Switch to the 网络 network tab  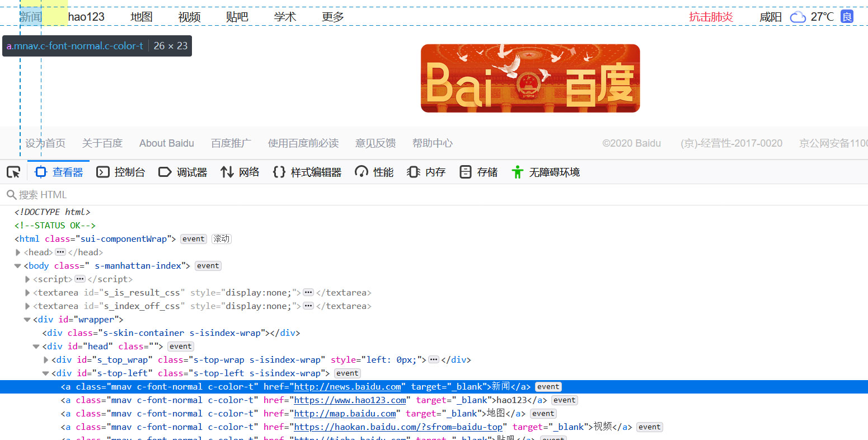[x=240, y=172]
